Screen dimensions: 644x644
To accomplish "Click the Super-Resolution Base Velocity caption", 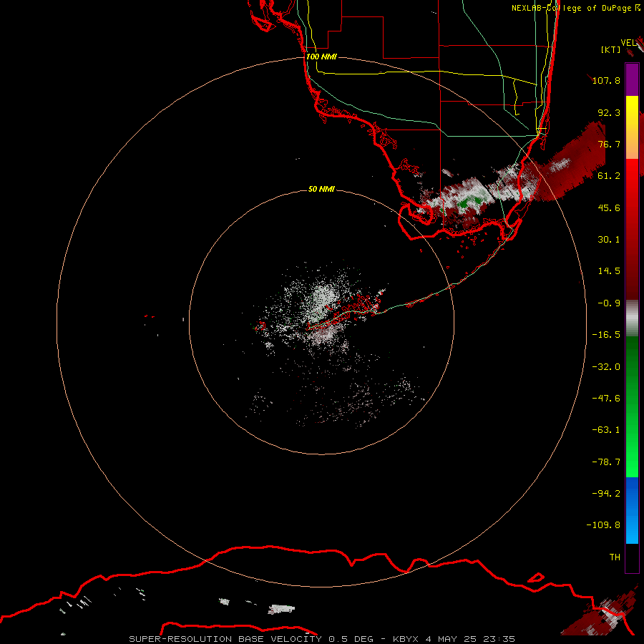I will [321, 639].
